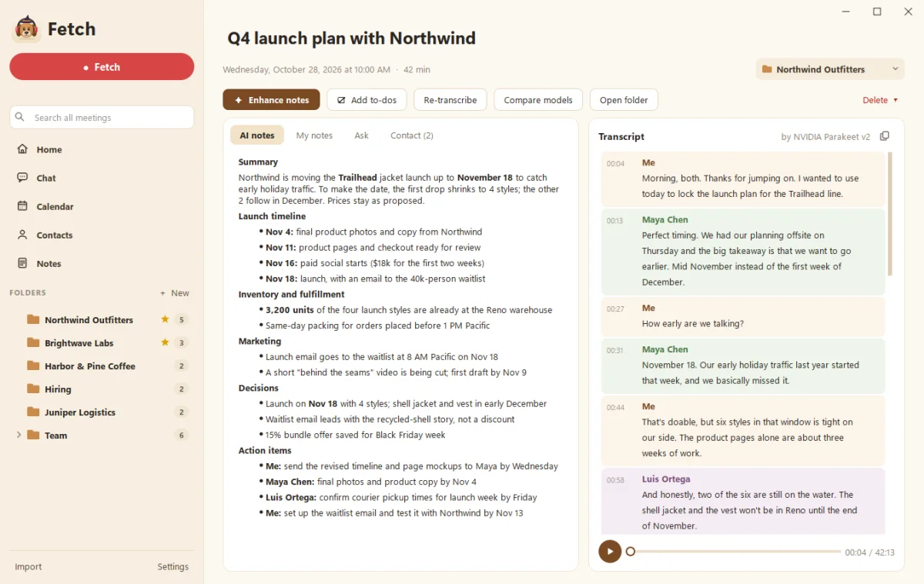924x584 pixels.
Task: Expand the Team folder chevron
Action: (x=18, y=435)
